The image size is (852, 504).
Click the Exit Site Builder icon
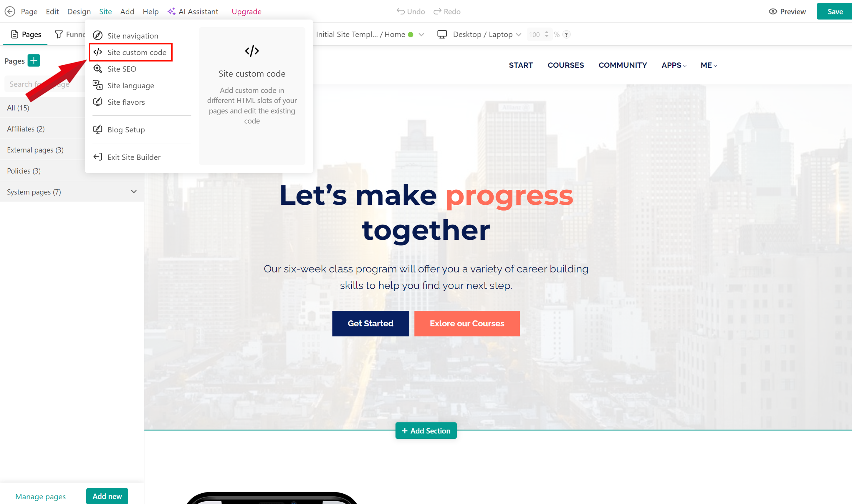click(98, 157)
